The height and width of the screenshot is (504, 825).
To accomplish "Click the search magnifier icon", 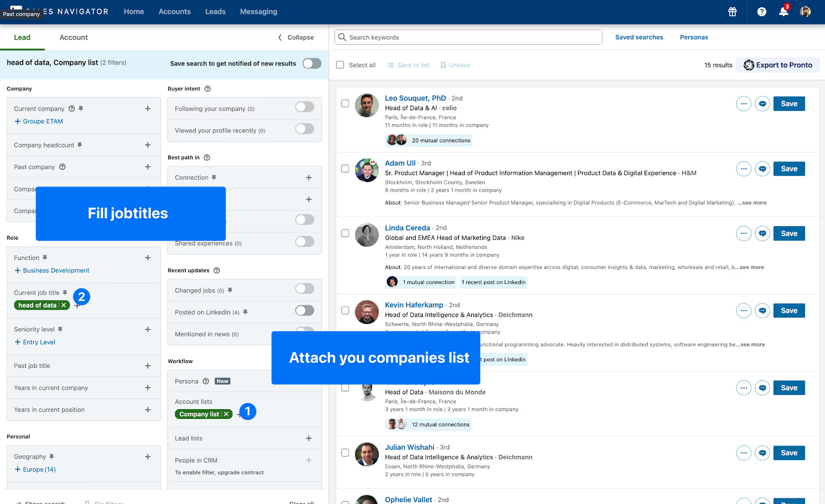I will pyautogui.click(x=342, y=37).
